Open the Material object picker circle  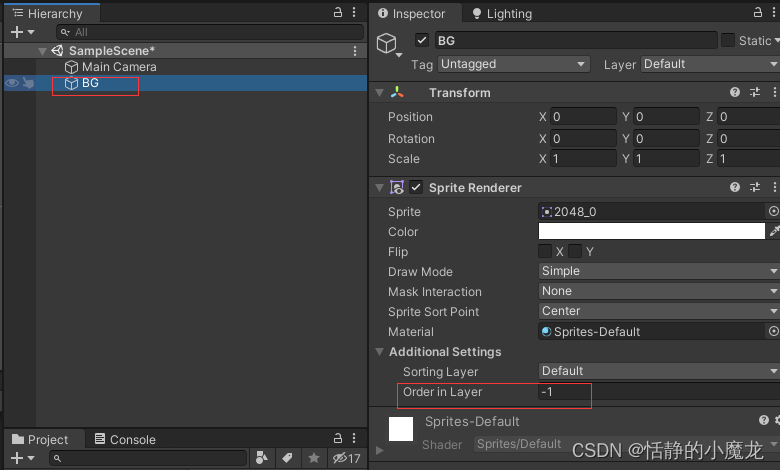click(x=773, y=331)
